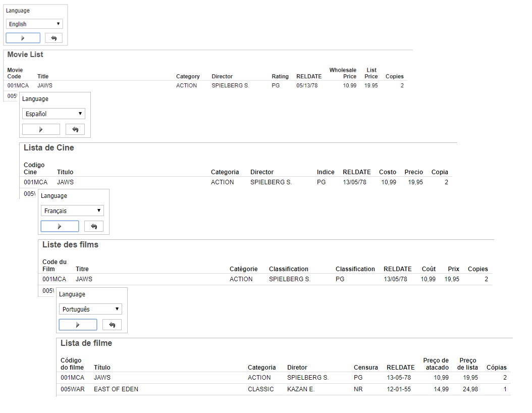The image size is (532, 413).
Task: Click the Censura column header
Action: click(366, 368)
